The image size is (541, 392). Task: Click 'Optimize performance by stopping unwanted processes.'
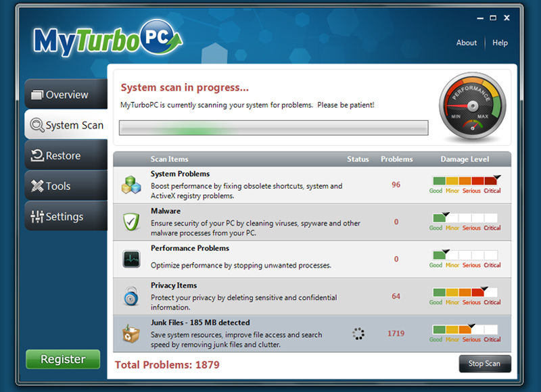click(241, 265)
